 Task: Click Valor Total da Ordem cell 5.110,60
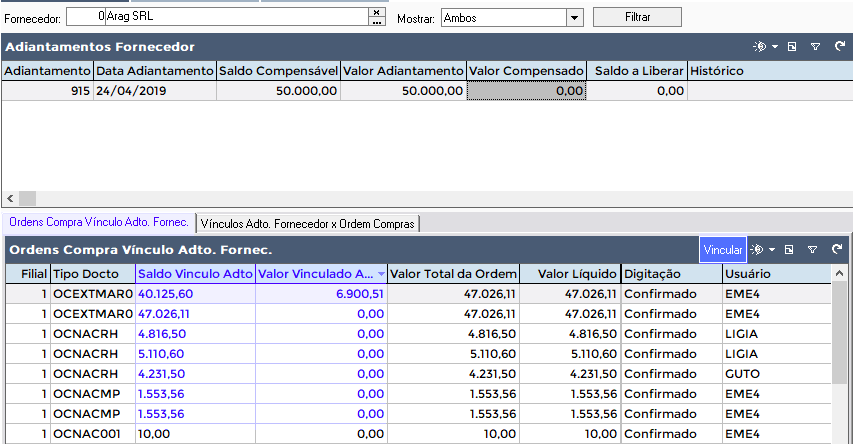454,354
